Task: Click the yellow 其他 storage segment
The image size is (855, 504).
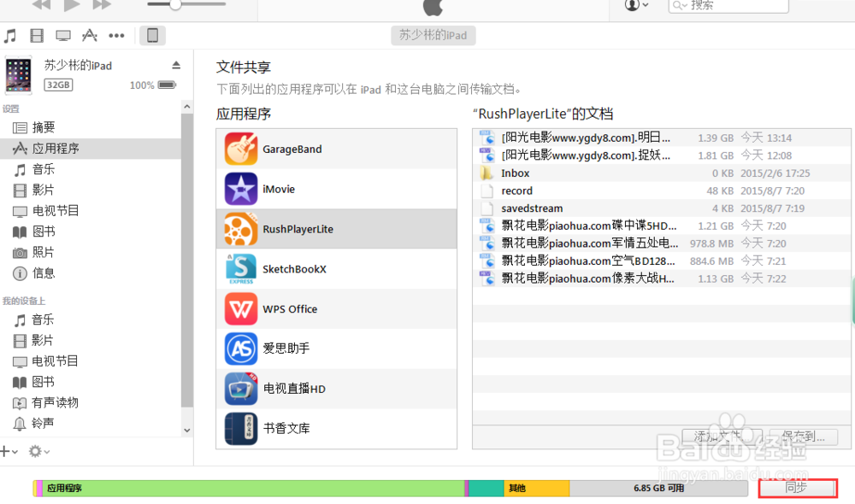Action: point(537,489)
